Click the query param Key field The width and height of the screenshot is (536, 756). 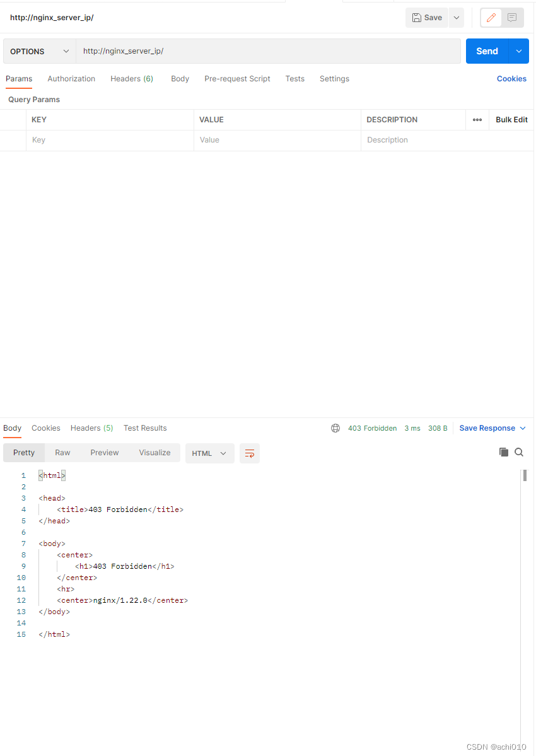click(x=110, y=140)
